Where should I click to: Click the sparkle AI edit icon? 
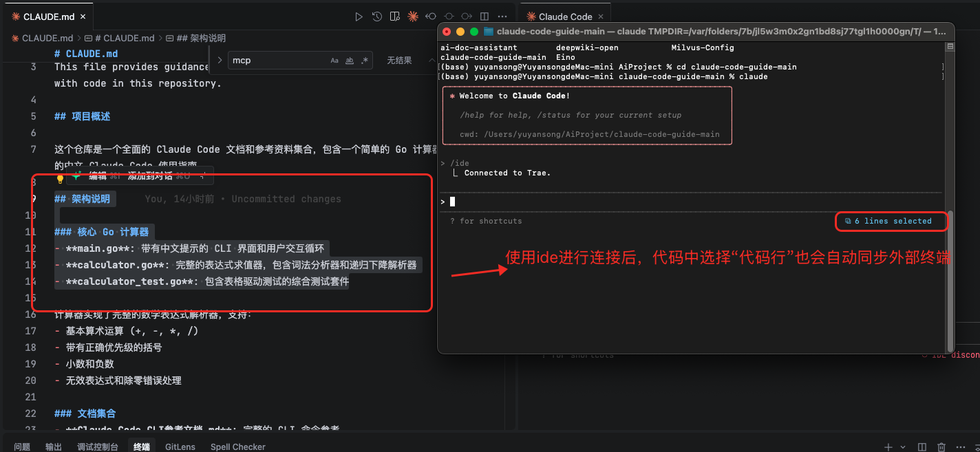(77, 175)
